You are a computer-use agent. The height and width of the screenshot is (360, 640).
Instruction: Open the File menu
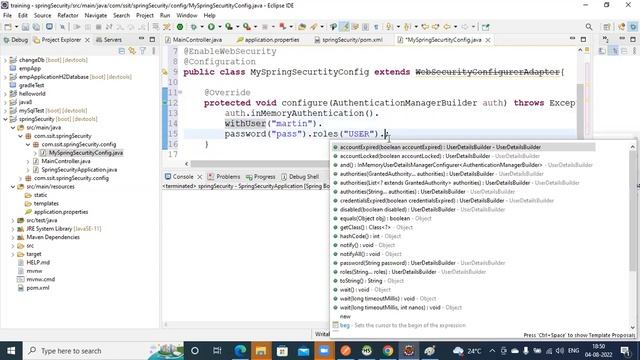click(x=7, y=16)
